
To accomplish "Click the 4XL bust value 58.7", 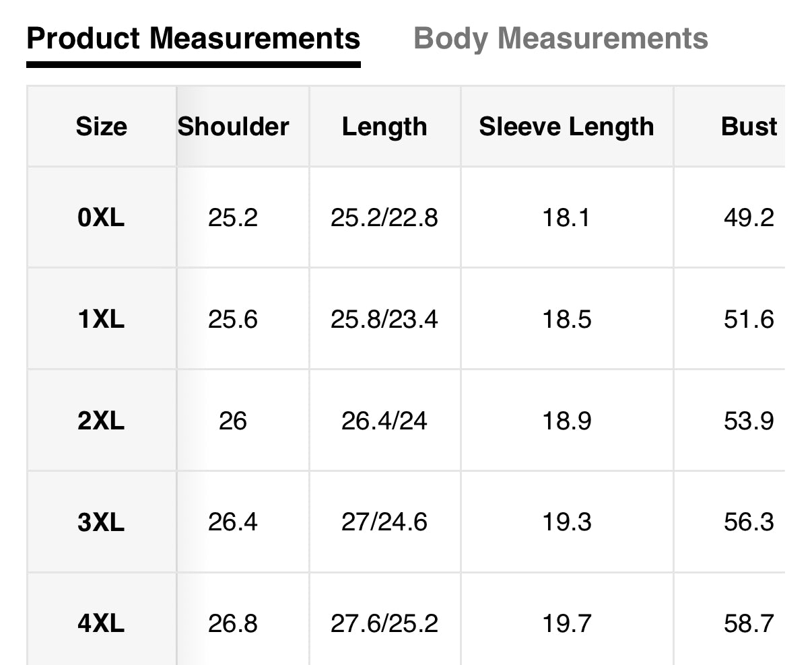I will (x=748, y=623).
